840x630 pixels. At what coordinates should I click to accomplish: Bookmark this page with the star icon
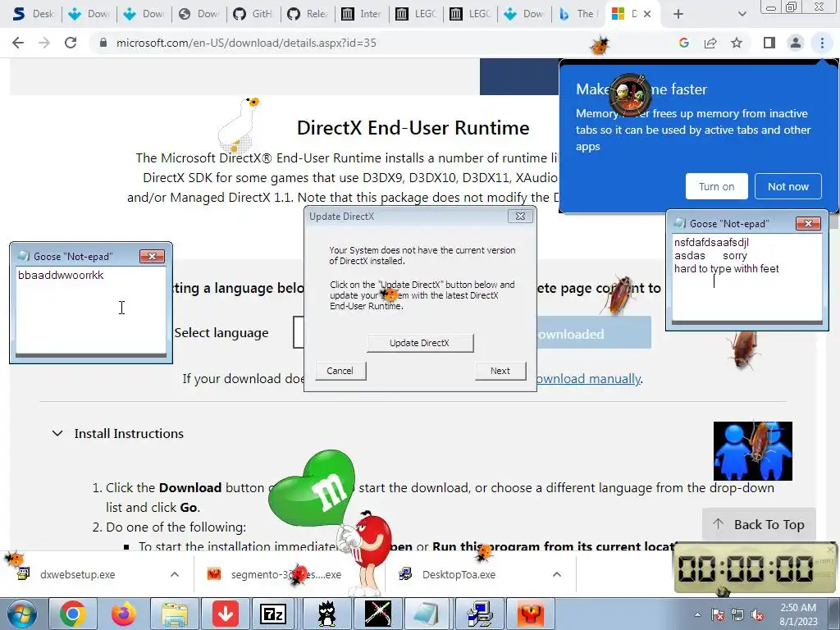[737, 43]
